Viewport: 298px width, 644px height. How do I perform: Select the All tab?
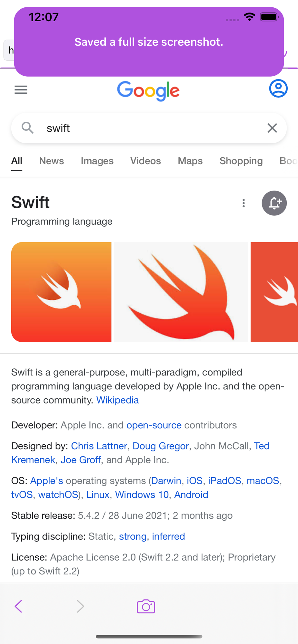coord(17,161)
